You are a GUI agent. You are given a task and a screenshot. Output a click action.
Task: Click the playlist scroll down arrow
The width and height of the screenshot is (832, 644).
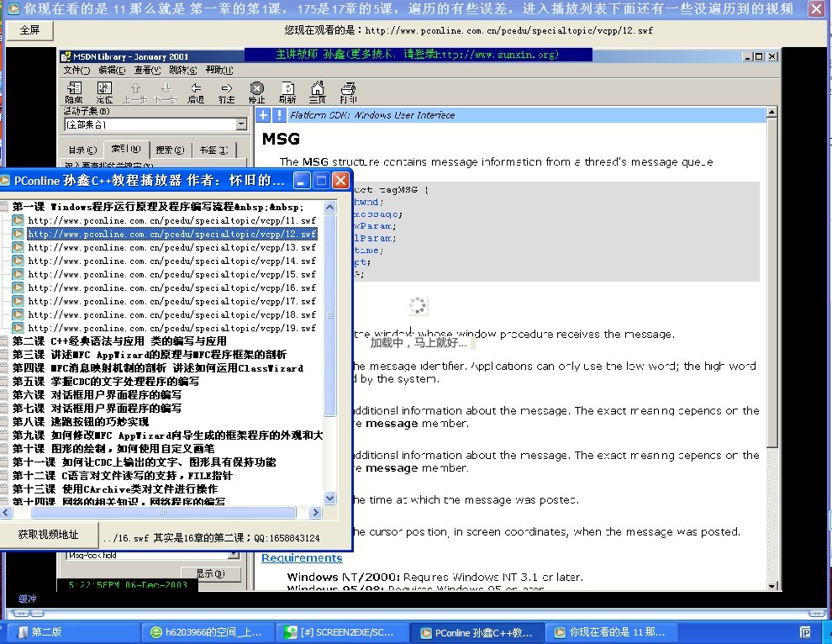[330, 499]
